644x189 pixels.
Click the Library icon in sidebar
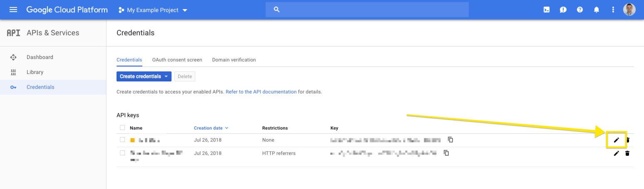tap(13, 72)
